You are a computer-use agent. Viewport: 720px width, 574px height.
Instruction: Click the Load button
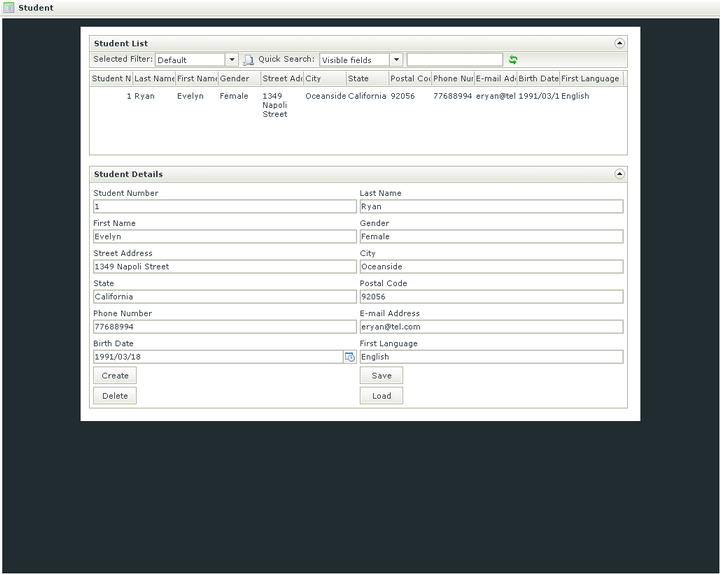(381, 395)
